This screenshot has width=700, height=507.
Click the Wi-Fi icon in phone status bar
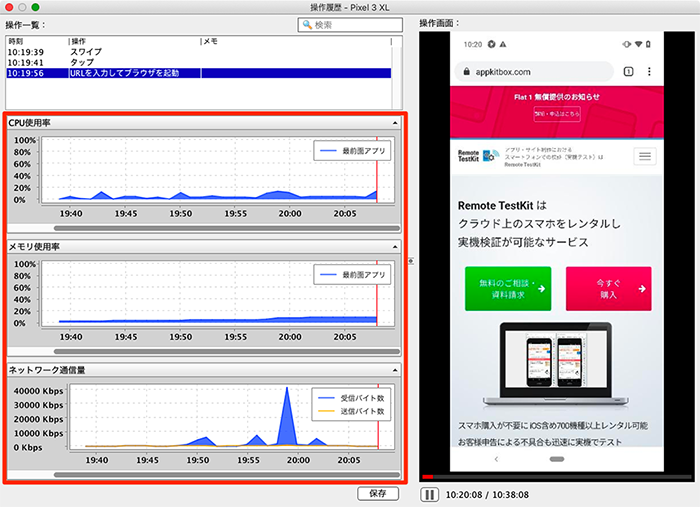click(638, 44)
